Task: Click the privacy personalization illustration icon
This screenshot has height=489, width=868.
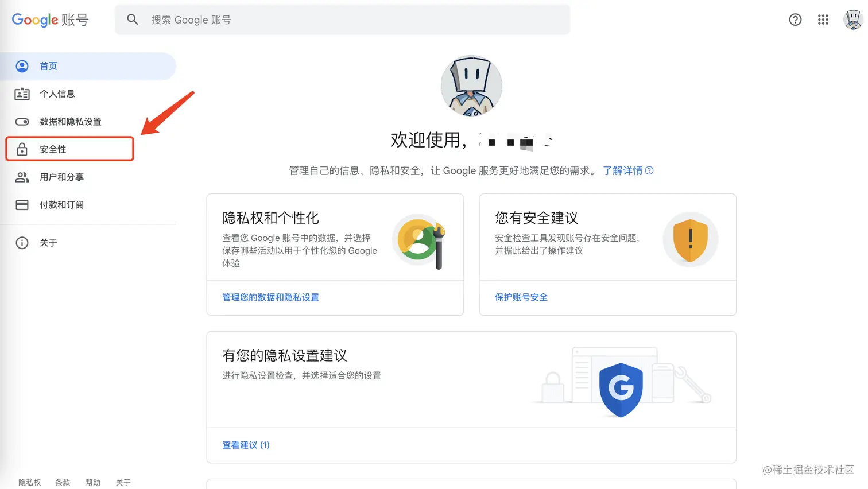Action: coord(419,240)
